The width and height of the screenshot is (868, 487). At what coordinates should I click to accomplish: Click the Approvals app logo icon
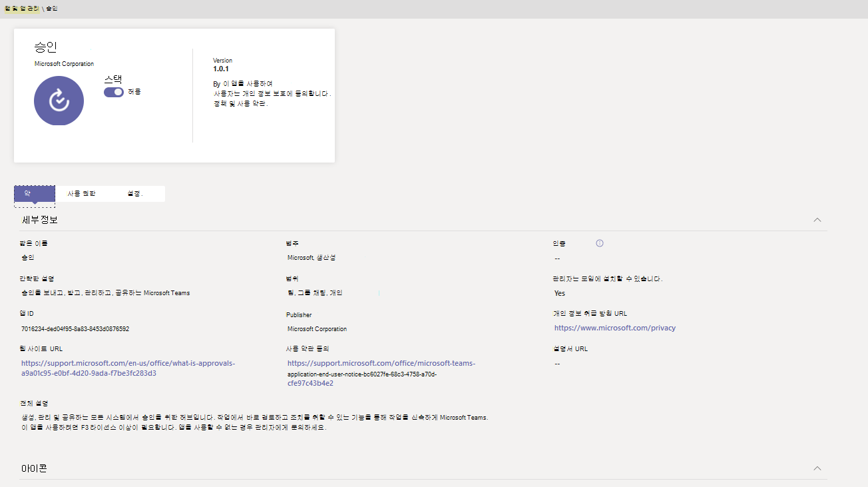pos(59,101)
